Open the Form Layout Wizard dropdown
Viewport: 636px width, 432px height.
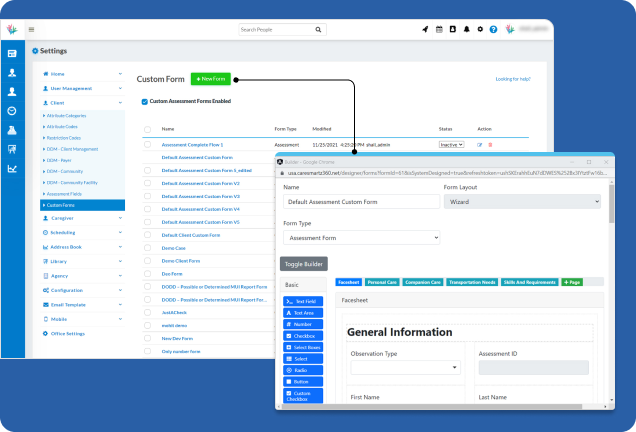(x=521, y=201)
